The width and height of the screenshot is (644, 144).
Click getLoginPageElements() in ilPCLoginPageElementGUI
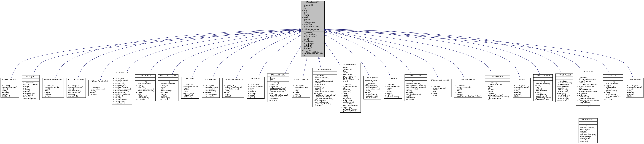[233, 87]
